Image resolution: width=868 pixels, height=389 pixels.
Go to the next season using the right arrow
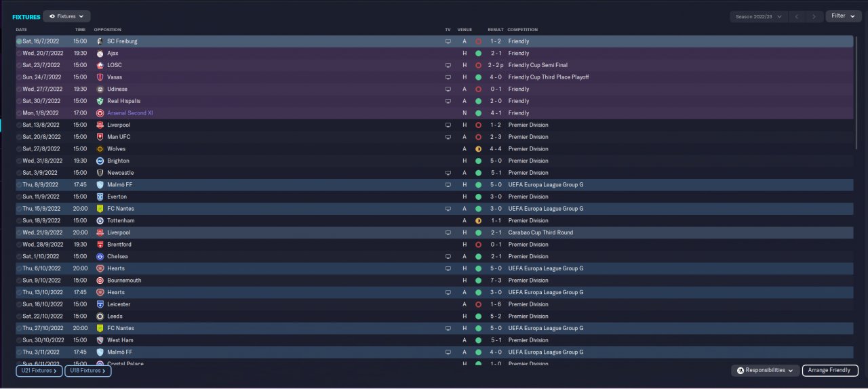814,16
